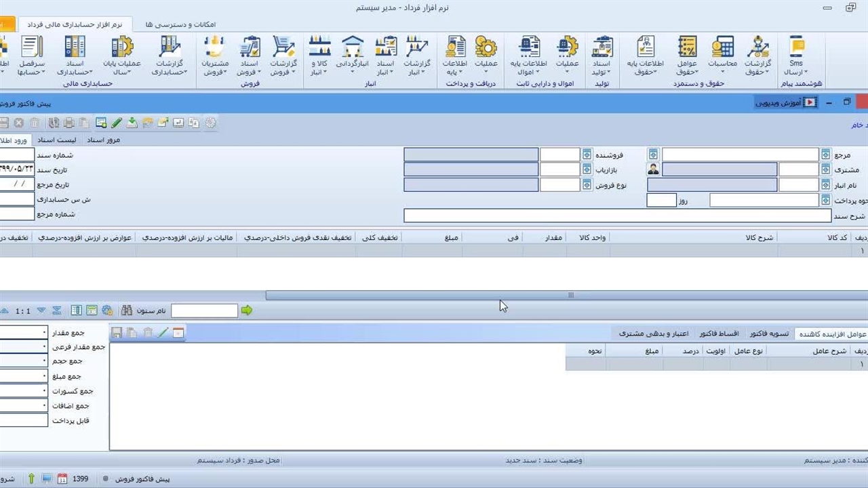Click the gear settings icon in document toolbar
This screenshot has width=868, height=488.
pos(211,123)
